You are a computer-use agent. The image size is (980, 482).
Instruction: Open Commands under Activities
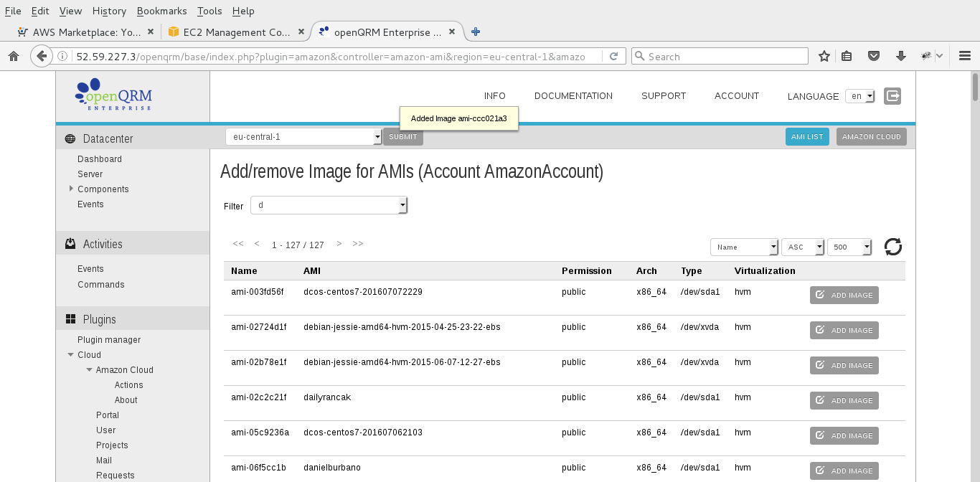(101, 285)
